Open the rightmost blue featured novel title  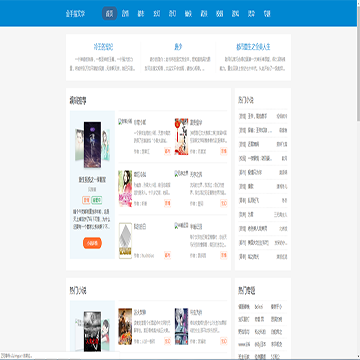pyautogui.click(x=253, y=47)
